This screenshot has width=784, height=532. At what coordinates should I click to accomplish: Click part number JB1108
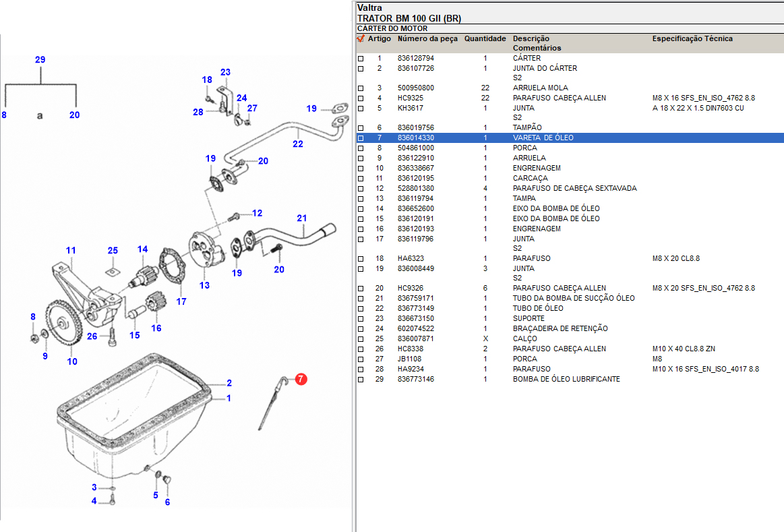point(409,359)
